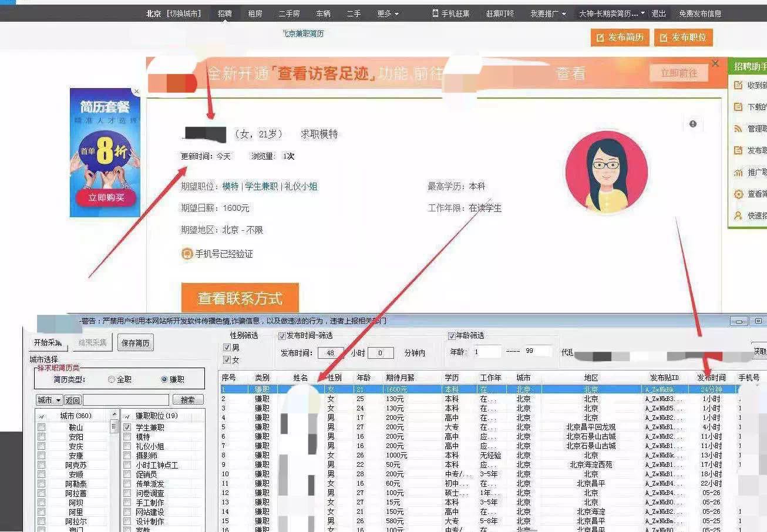This screenshot has height=532, width=767.
Task: Open the 二手房 menu item
Action: coord(288,14)
